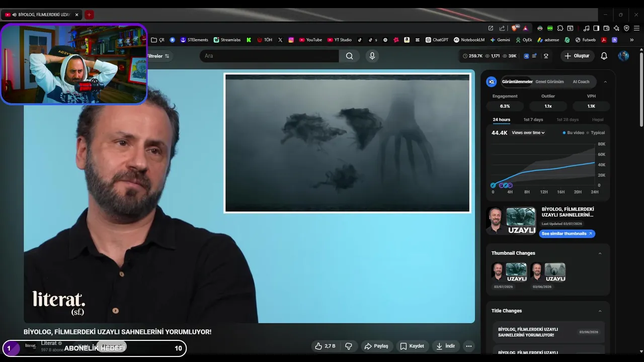Image resolution: width=644 pixels, height=362 pixels.
Task: Open the OyEk bookmark
Action: [523, 40]
